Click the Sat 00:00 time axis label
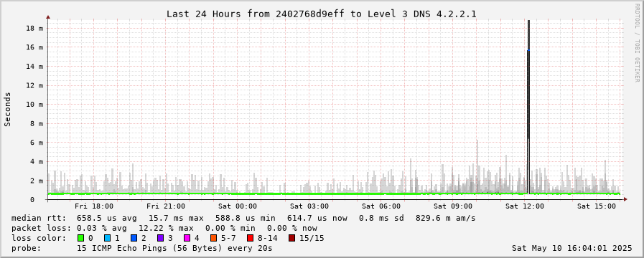 pyautogui.click(x=238, y=206)
